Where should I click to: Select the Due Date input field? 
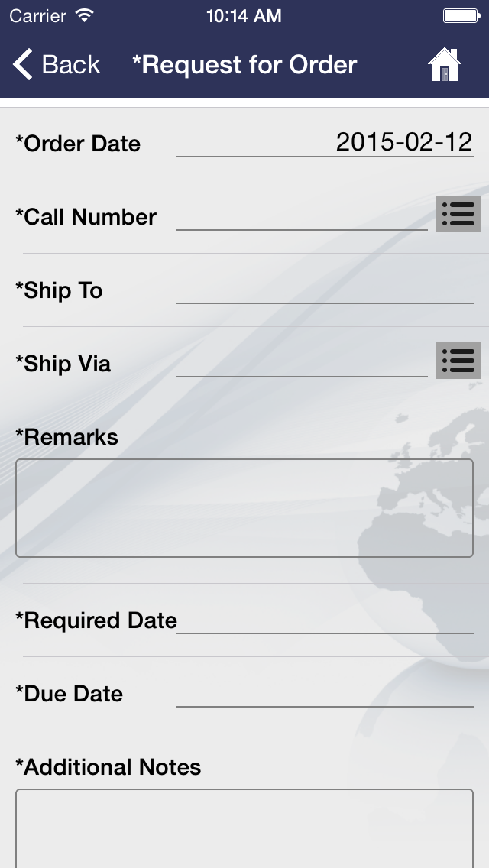[325, 693]
